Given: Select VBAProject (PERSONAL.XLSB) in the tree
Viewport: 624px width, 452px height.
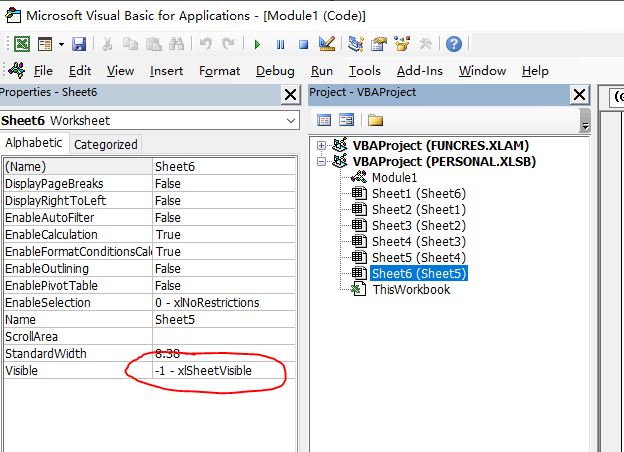Looking at the screenshot, I should (444, 162).
